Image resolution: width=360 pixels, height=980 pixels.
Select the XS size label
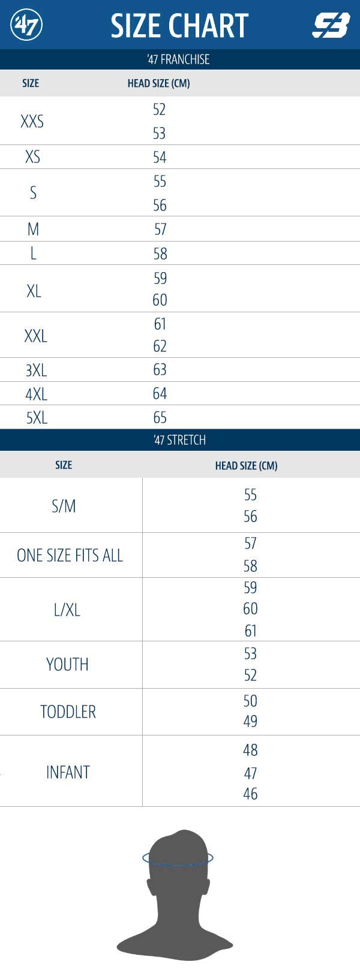[x=33, y=157]
